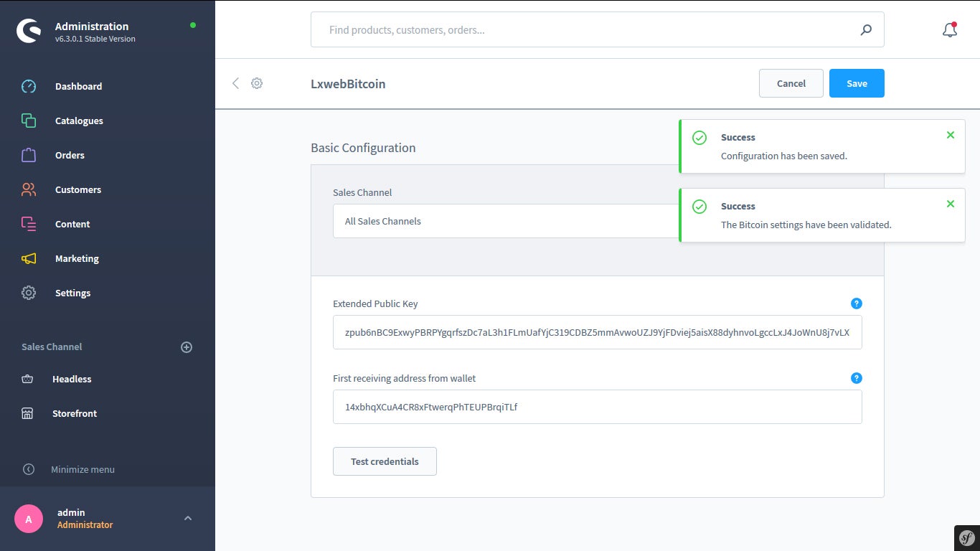
Task: Open the Symfony debug toolbar icon
Action: coord(967,538)
